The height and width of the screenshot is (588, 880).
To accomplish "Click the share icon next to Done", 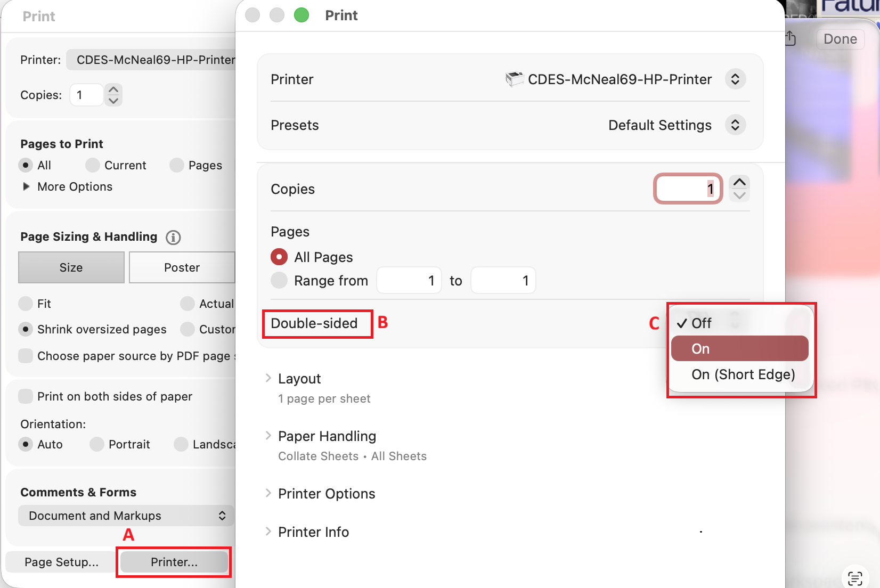I will 791,38.
